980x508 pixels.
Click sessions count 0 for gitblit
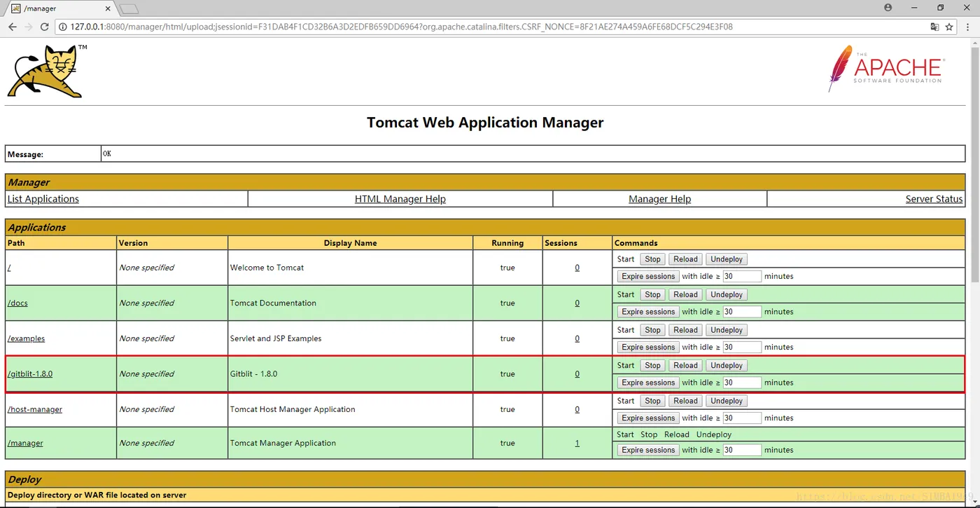pos(577,374)
